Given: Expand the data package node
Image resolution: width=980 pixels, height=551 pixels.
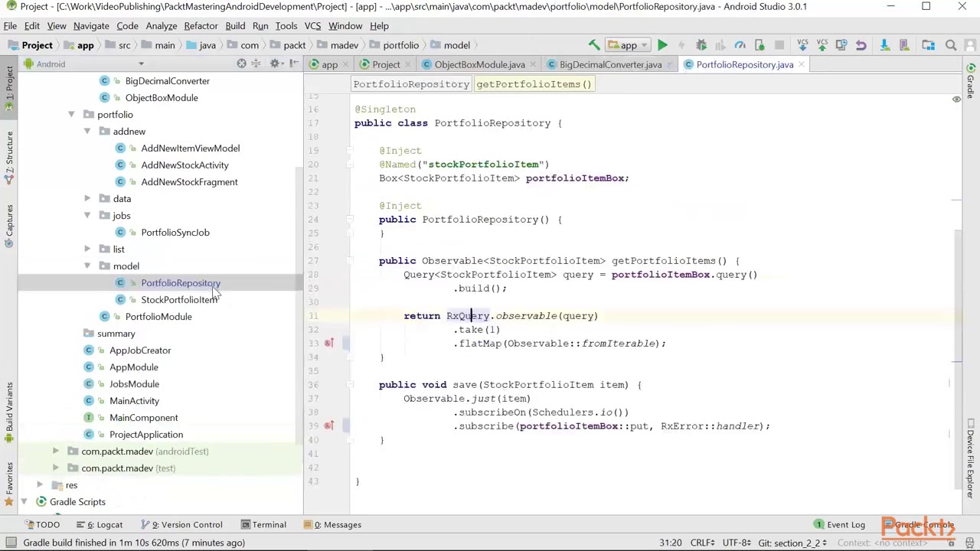Looking at the screenshot, I should (87, 199).
